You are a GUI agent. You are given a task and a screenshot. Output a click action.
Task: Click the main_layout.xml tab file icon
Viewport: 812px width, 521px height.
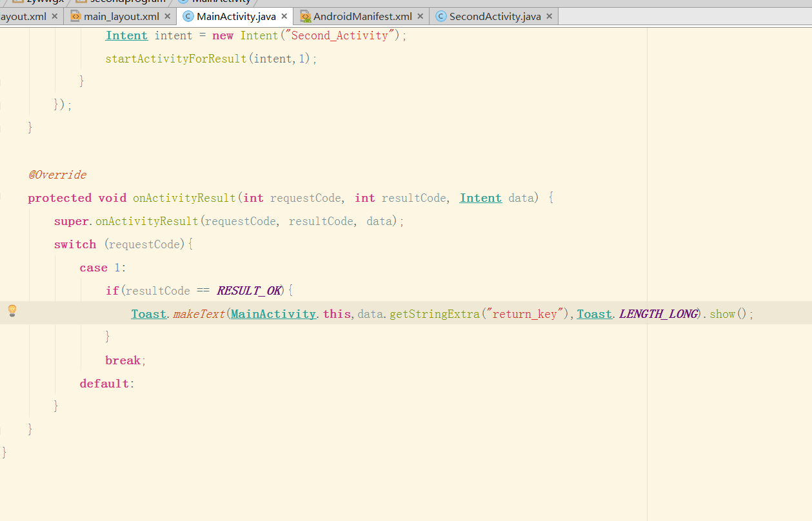(75, 16)
